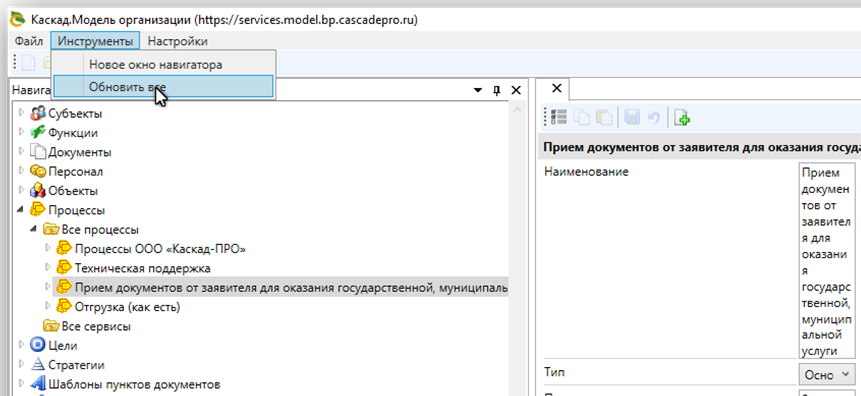Expand Процессы ООО «Каскад-ПРО» node
This screenshot has width=861, height=396.
(48, 249)
